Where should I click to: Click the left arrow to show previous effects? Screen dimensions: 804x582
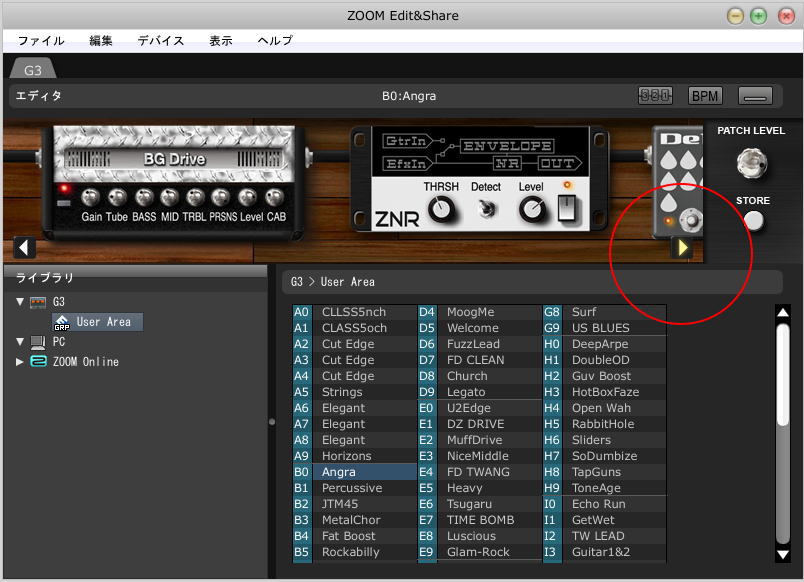[25, 248]
